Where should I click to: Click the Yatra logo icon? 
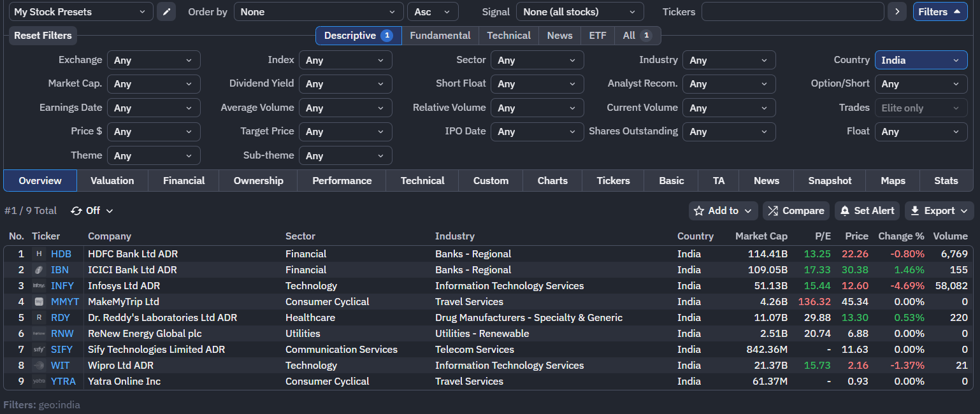point(39,382)
